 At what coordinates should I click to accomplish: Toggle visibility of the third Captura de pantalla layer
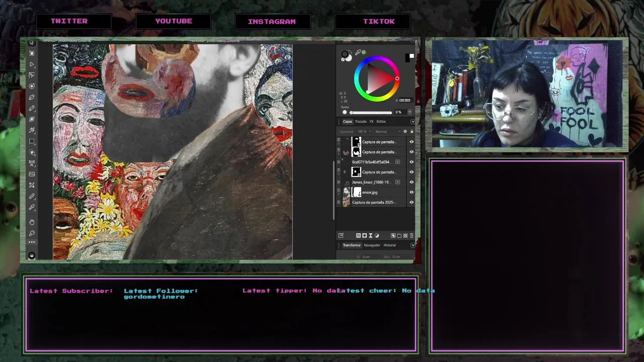(412, 172)
